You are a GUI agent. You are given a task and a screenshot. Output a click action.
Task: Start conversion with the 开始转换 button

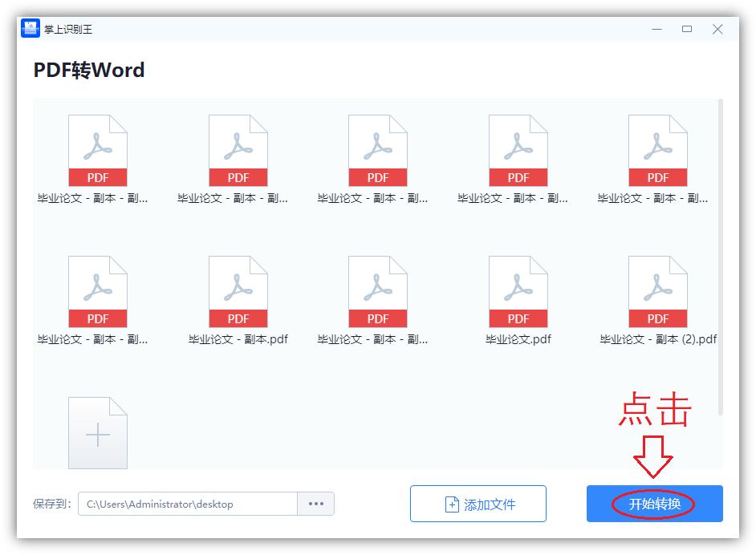[654, 504]
